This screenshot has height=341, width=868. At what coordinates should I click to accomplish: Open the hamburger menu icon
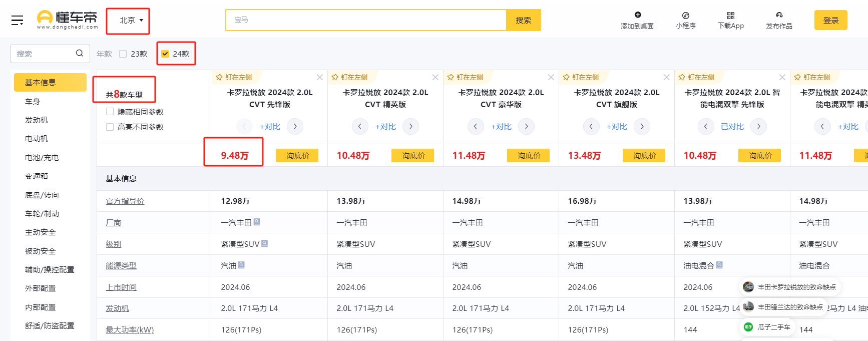pos(18,20)
